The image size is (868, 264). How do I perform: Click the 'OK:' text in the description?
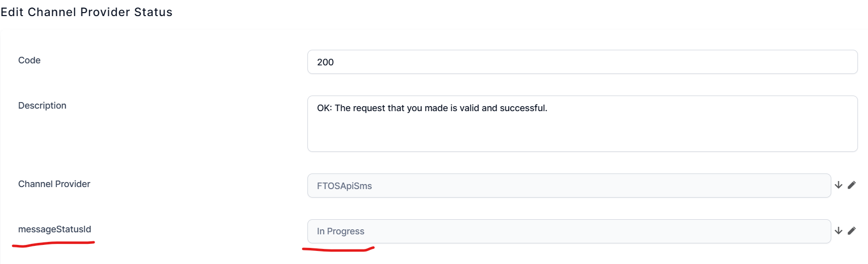pyautogui.click(x=325, y=108)
